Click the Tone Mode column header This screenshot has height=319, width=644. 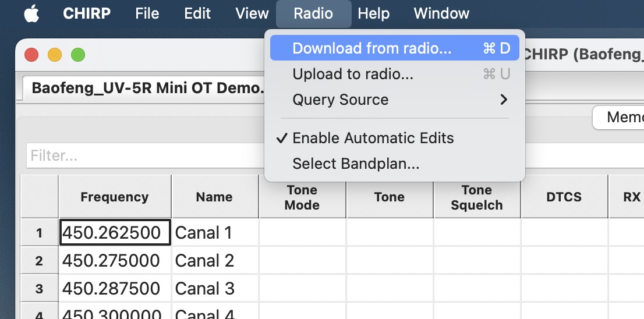[302, 197]
